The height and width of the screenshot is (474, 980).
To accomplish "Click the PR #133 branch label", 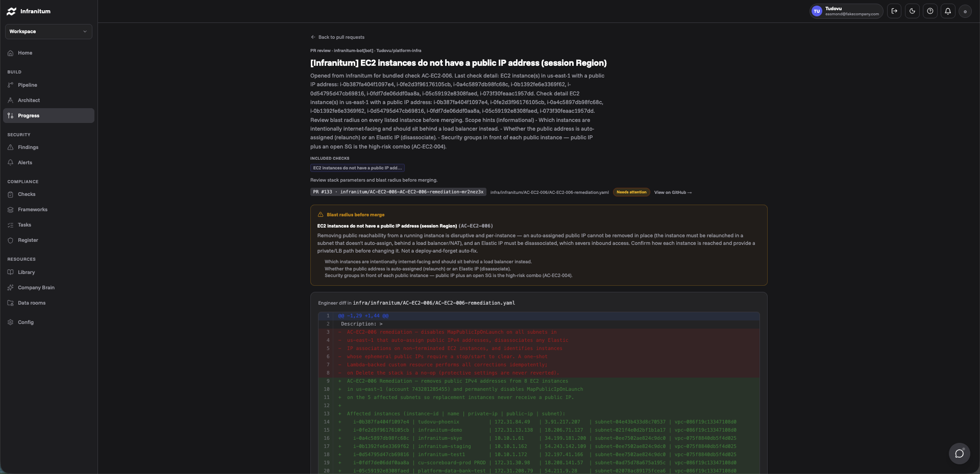I will pos(398,192).
